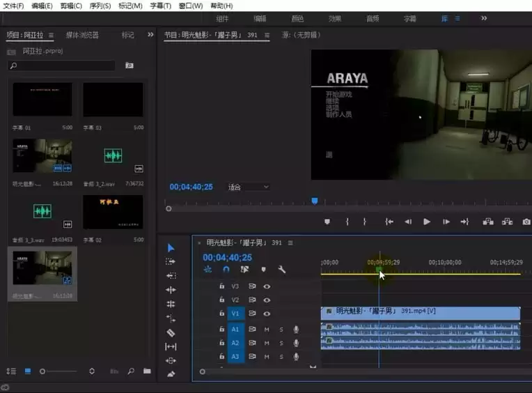Open the 序列(S) menu
The height and width of the screenshot is (393, 532).
tap(100, 6)
